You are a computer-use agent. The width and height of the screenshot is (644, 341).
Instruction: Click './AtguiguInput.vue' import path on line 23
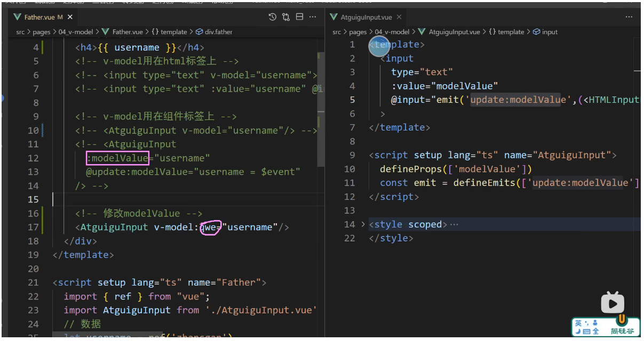(261, 310)
